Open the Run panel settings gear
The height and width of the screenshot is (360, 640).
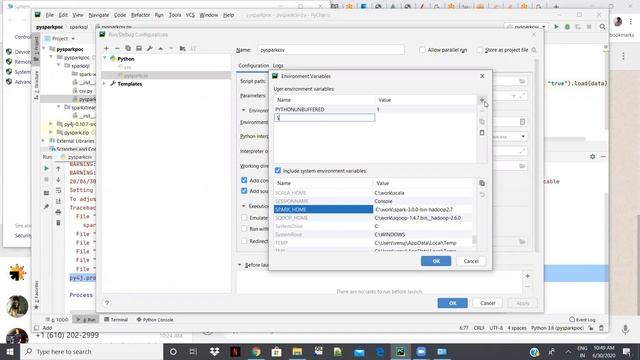click(x=593, y=156)
